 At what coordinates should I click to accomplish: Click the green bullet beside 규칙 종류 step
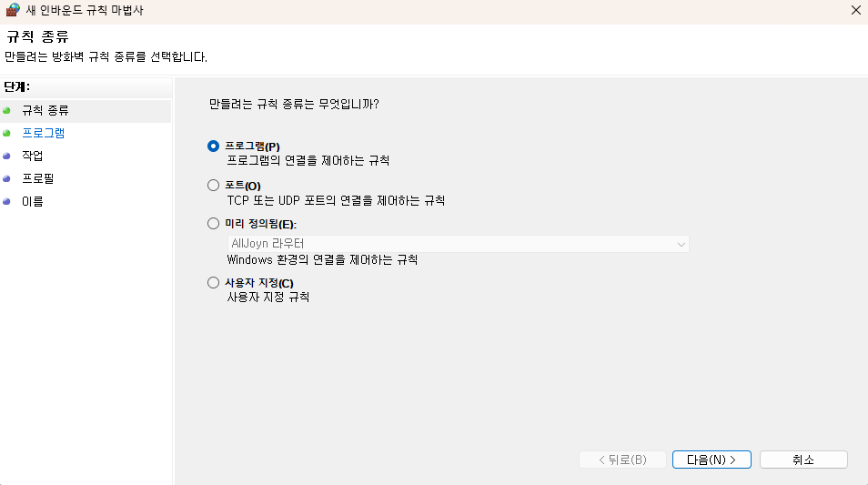6,110
